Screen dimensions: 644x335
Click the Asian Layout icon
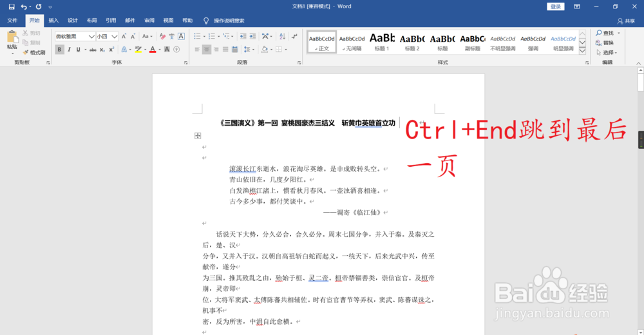tap(265, 37)
